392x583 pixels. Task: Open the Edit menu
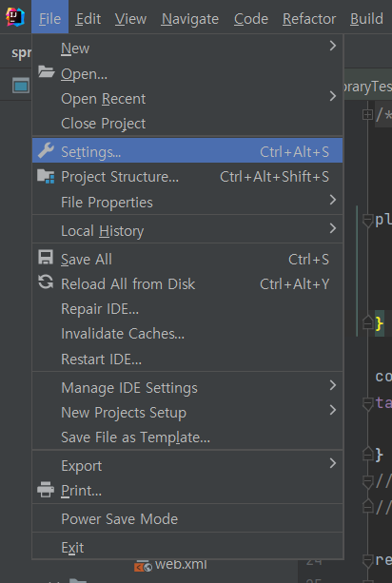(x=88, y=19)
